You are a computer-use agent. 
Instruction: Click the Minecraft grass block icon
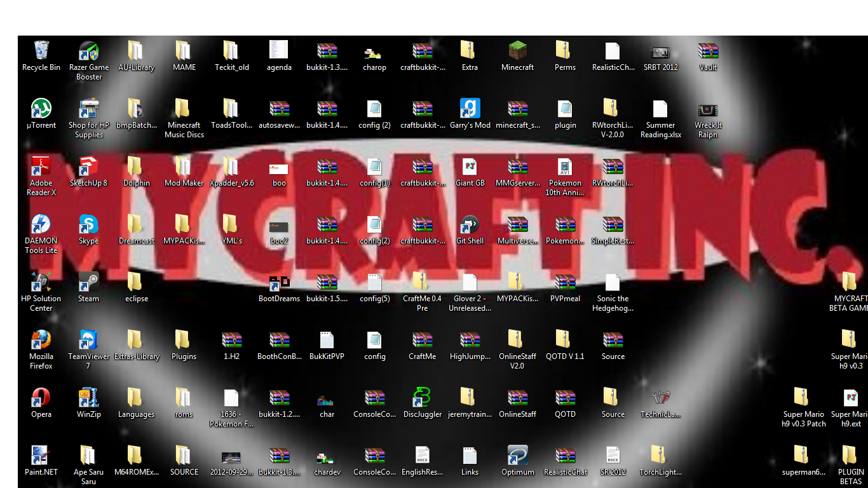coord(518,51)
